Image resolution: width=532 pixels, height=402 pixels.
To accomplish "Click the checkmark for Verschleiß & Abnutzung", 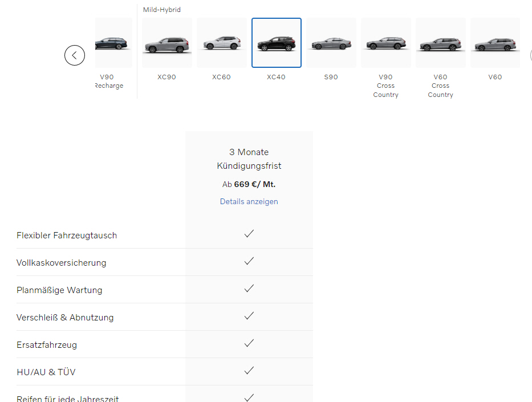I will coord(249,316).
